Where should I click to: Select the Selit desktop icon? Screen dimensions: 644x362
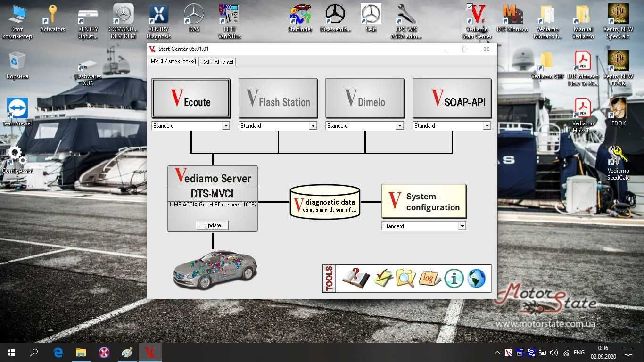pyautogui.click(x=371, y=19)
